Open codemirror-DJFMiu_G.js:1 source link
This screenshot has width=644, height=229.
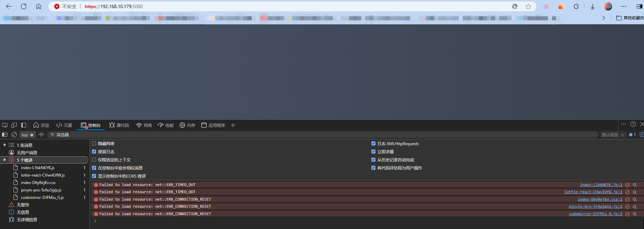click(595, 214)
